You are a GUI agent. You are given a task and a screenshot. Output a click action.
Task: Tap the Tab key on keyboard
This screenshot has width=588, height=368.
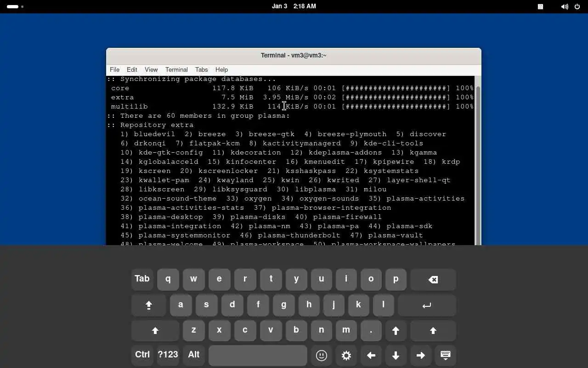142,279
